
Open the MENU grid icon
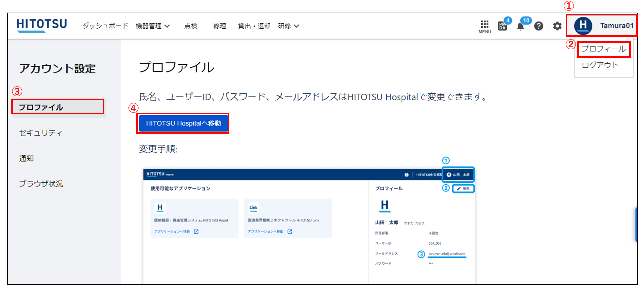click(x=484, y=26)
